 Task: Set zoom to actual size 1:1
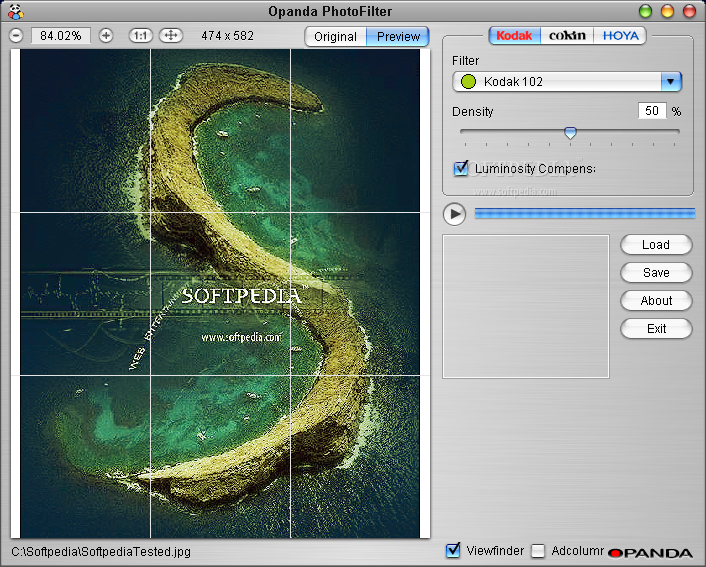[x=140, y=35]
